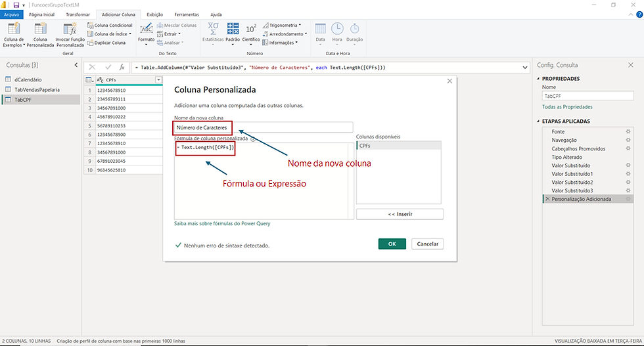Open the gear icon beside Fonte step

(x=628, y=132)
